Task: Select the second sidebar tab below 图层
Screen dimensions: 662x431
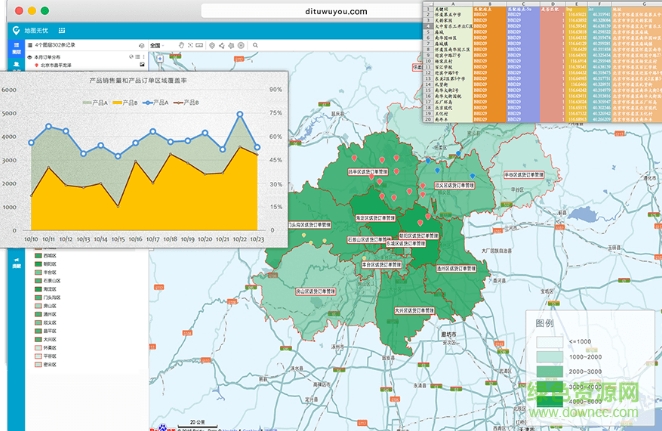Action: tap(16, 65)
